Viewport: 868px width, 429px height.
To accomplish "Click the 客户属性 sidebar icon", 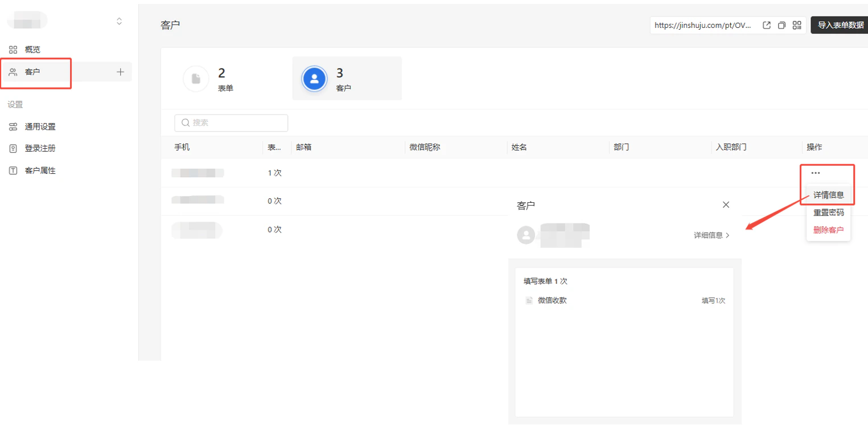I will pos(13,170).
